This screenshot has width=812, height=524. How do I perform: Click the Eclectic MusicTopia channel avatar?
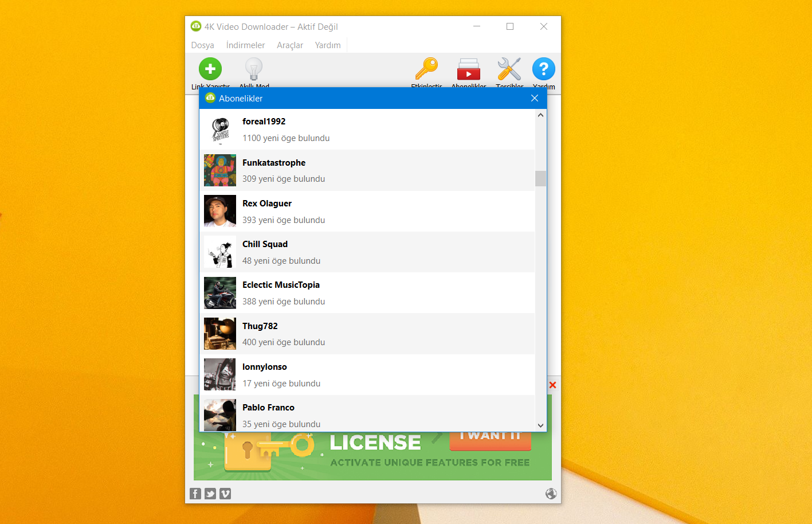(x=220, y=293)
